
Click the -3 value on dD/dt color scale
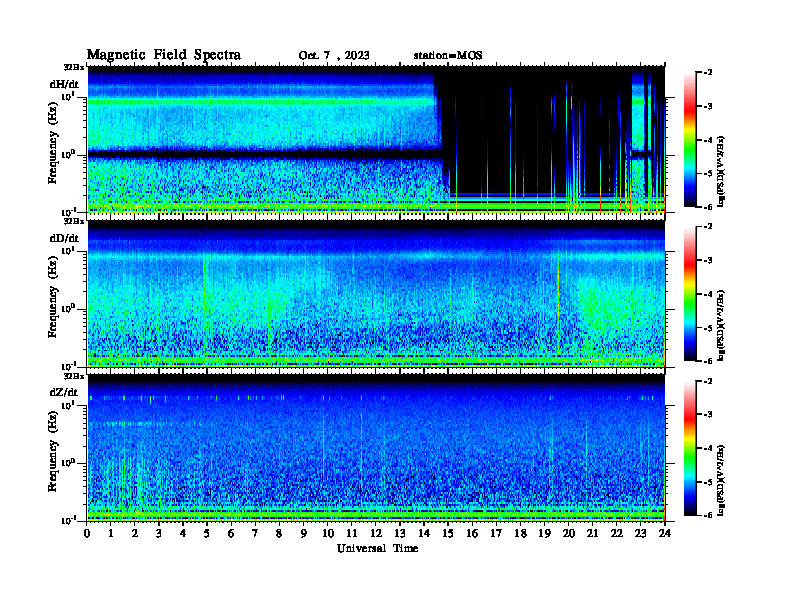(708, 261)
